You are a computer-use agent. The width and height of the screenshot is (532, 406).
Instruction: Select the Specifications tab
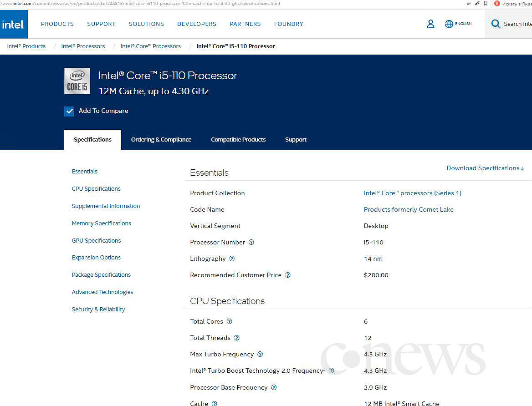(92, 140)
